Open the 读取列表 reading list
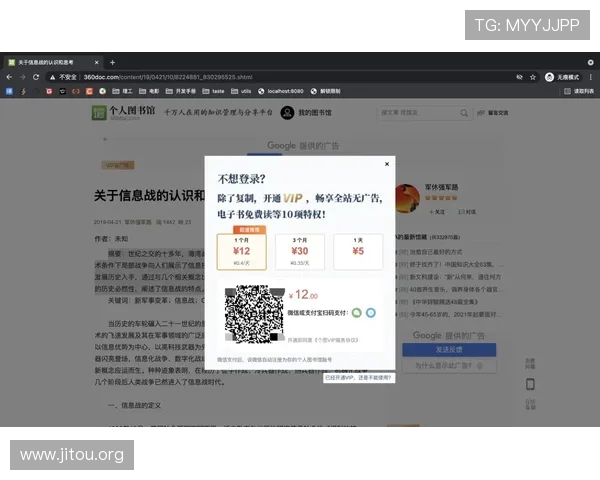 (579, 91)
